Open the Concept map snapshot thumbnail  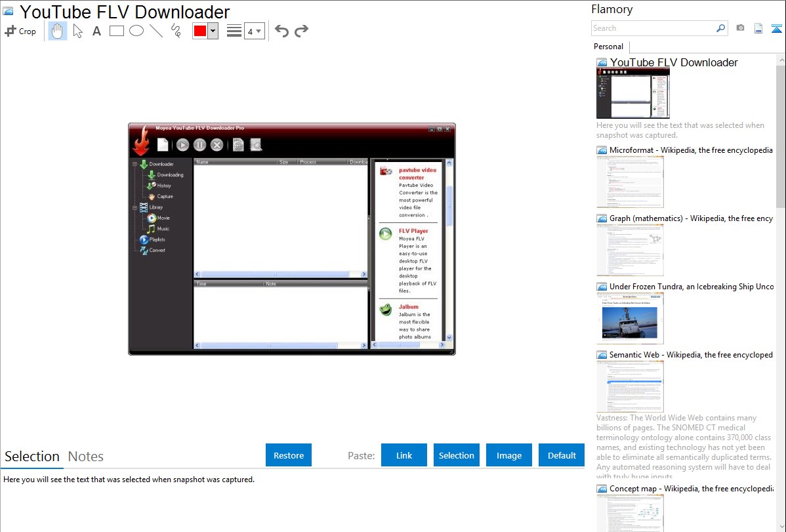pos(630,513)
